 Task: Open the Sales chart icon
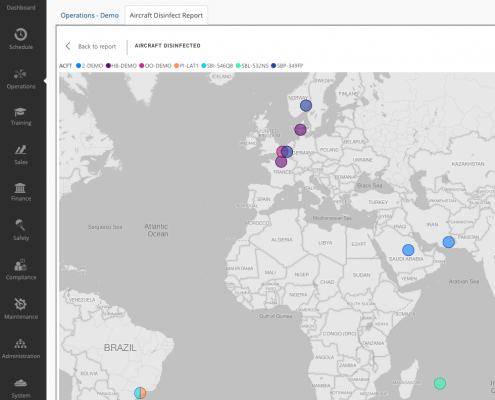20,150
